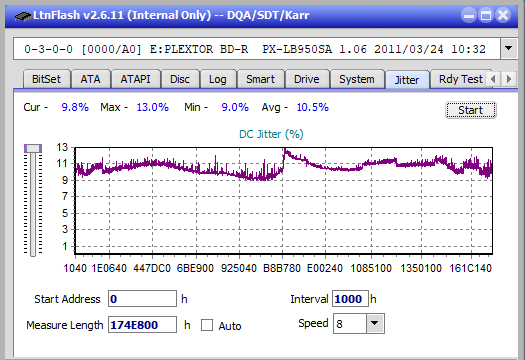Enable the Auto measure length checkbox
The height and width of the screenshot is (360, 525).
[x=207, y=325]
